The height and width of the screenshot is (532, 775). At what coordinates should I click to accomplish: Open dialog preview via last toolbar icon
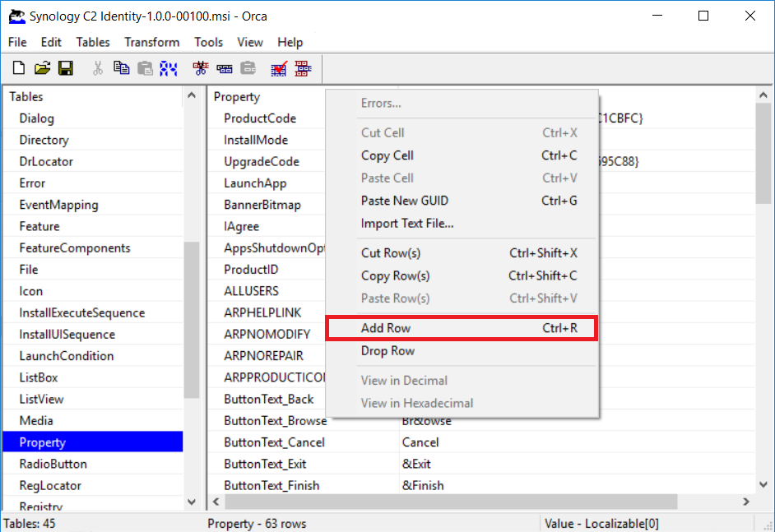point(302,68)
